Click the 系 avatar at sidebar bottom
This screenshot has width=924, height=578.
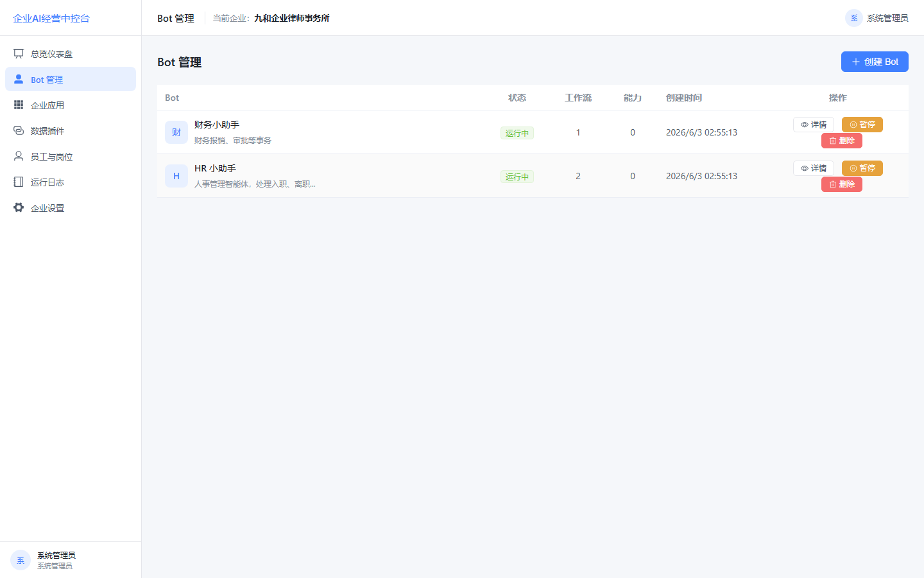21,560
